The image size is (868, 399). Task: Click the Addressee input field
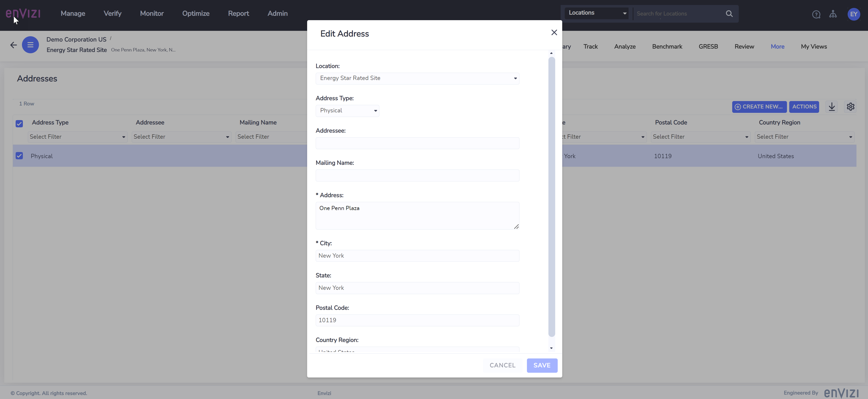[417, 143]
